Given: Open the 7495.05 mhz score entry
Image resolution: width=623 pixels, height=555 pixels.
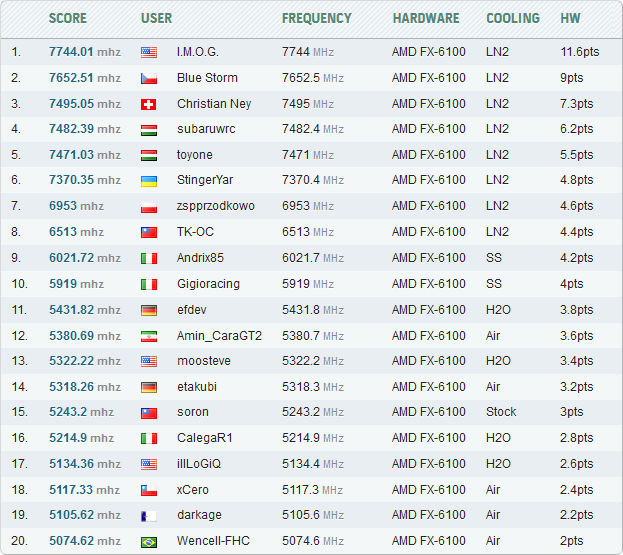Looking at the screenshot, I should coord(85,104).
